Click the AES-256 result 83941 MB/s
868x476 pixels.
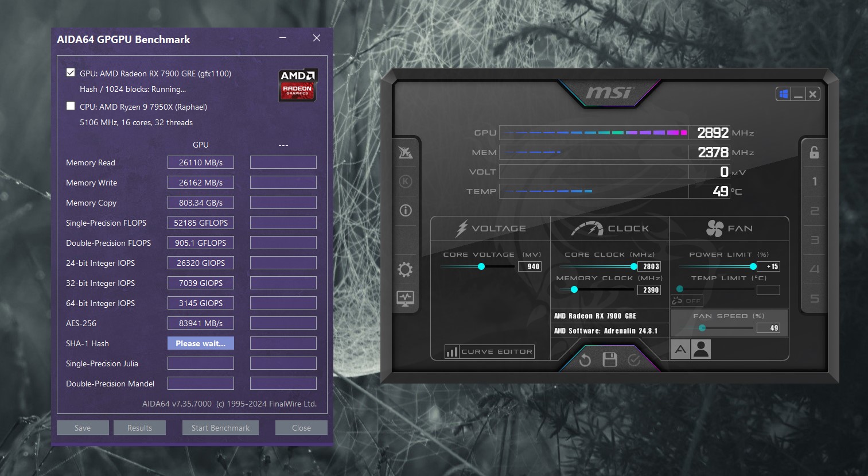(x=201, y=323)
